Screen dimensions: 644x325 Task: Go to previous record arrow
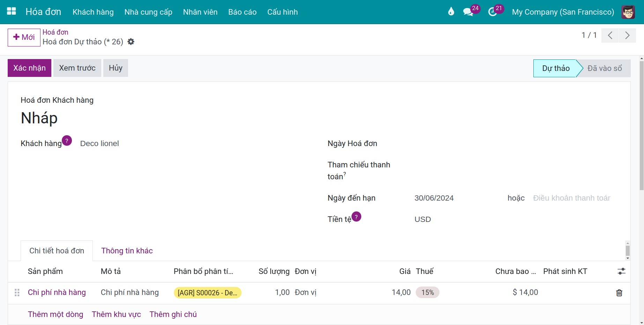click(x=610, y=35)
